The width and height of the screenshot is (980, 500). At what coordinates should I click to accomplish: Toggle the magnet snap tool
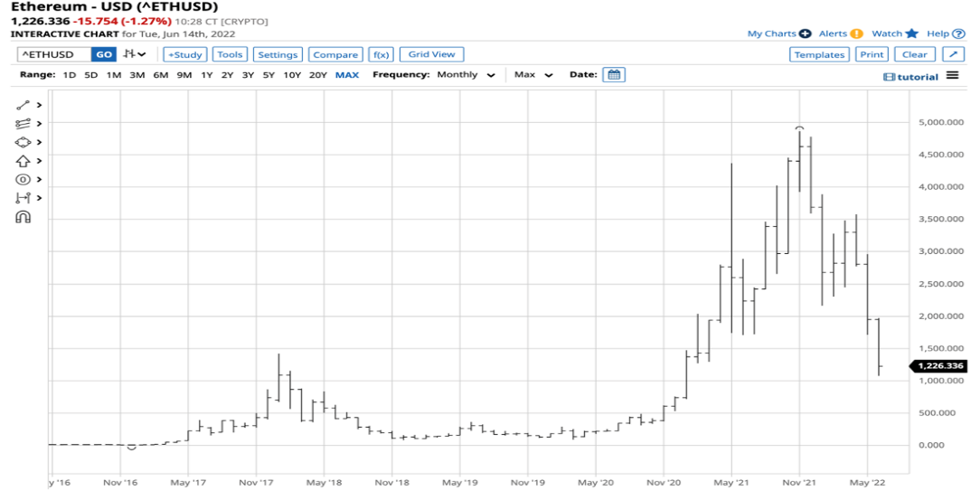pos(24,217)
